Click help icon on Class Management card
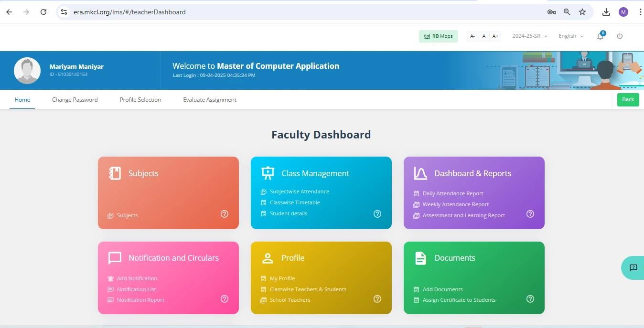Image resolution: width=644 pixels, height=328 pixels. [377, 214]
